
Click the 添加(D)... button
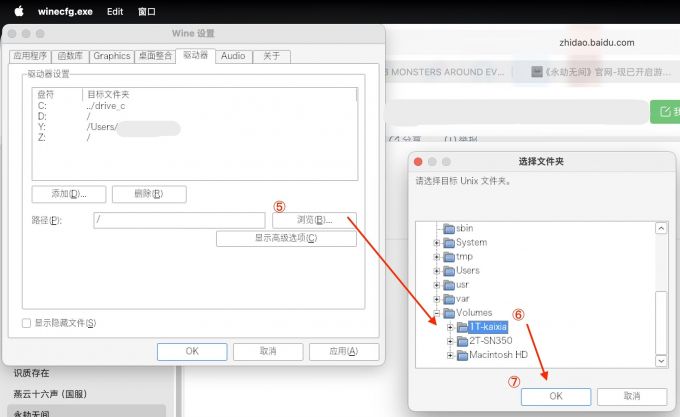[69, 194]
